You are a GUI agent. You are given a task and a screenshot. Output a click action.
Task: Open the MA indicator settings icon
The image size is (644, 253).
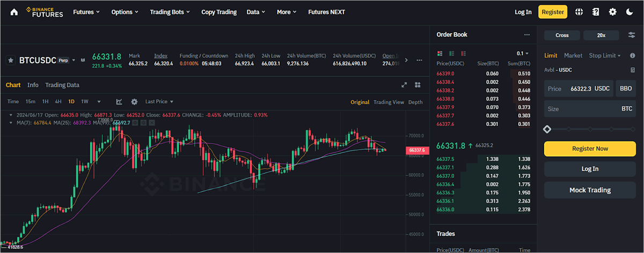tap(143, 122)
